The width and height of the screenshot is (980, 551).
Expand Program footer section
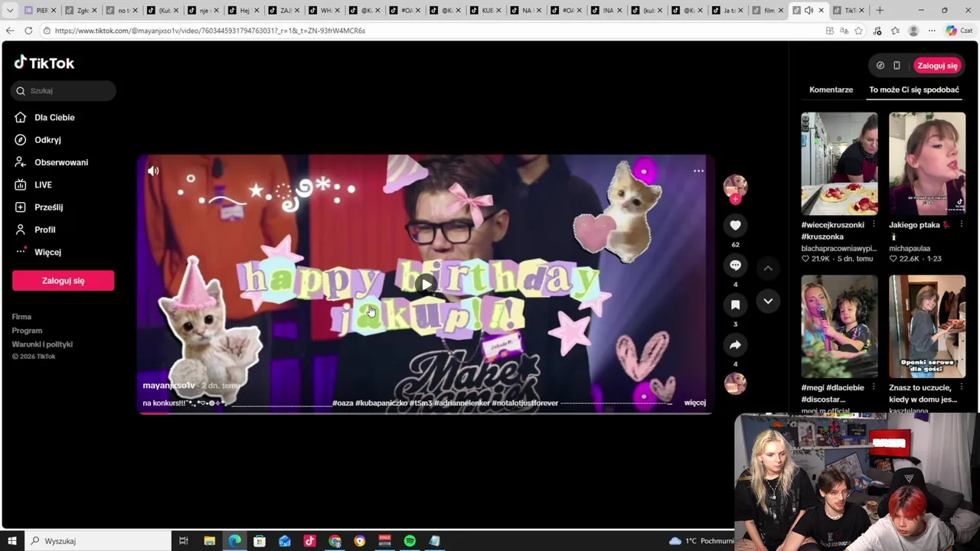click(x=27, y=331)
